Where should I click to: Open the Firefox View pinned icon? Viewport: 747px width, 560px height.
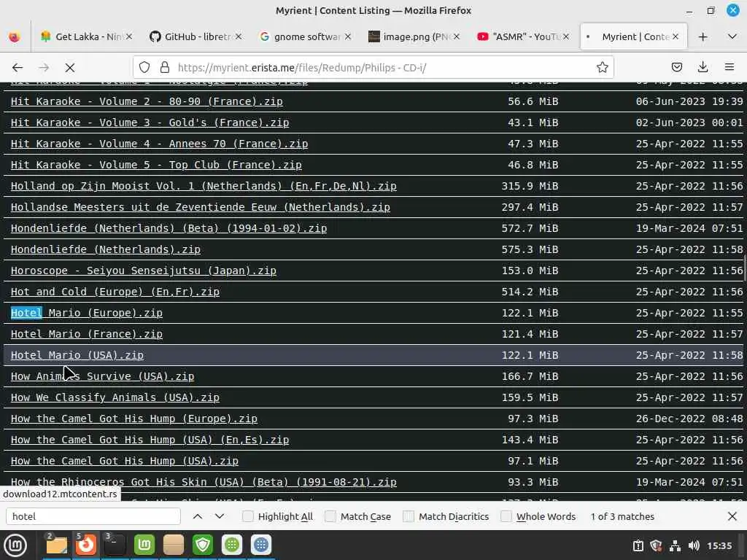point(15,36)
